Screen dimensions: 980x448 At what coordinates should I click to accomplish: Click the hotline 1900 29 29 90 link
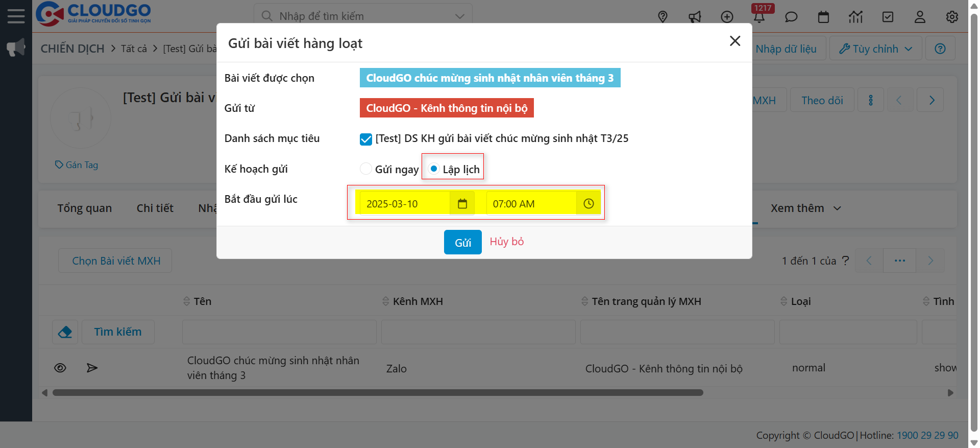[x=927, y=435]
